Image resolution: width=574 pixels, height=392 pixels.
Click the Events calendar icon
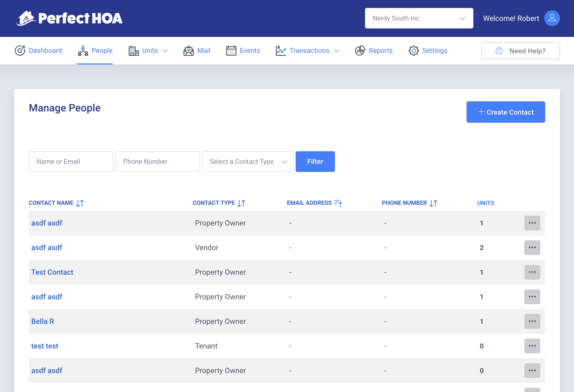(x=231, y=50)
